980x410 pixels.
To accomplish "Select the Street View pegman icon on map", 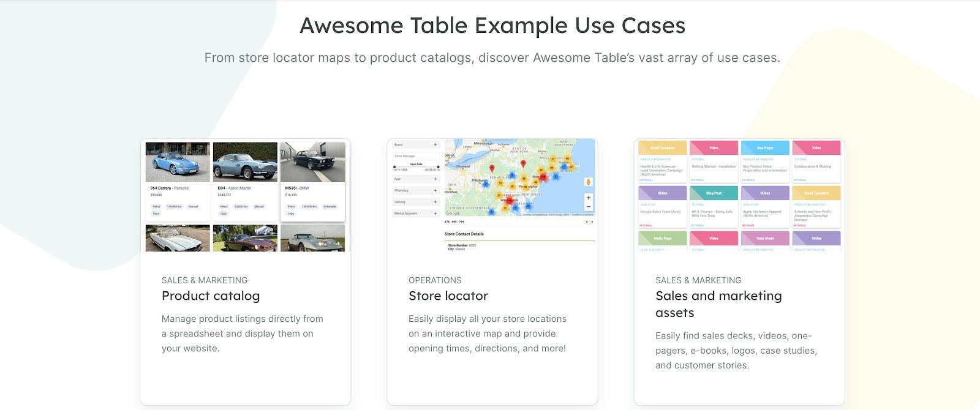I will [x=589, y=182].
